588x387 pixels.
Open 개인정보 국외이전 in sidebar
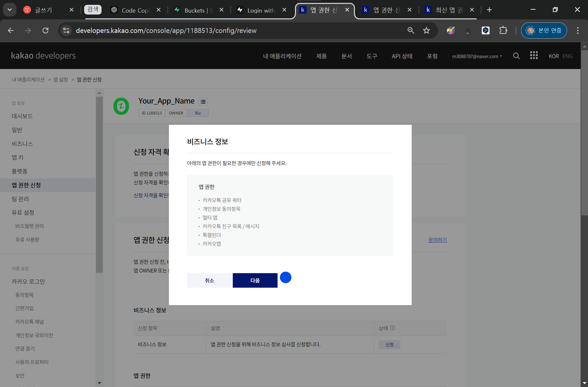tap(34, 335)
